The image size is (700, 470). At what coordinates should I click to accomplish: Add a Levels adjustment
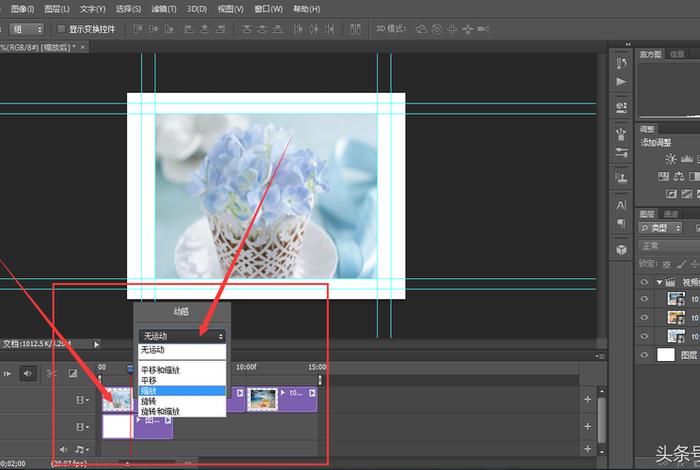point(687,159)
